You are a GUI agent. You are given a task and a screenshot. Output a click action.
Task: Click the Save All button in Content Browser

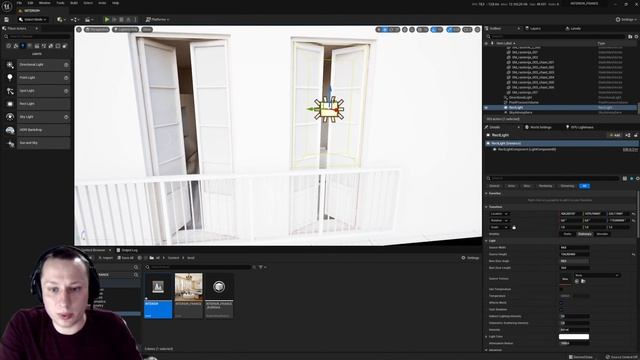point(125,258)
